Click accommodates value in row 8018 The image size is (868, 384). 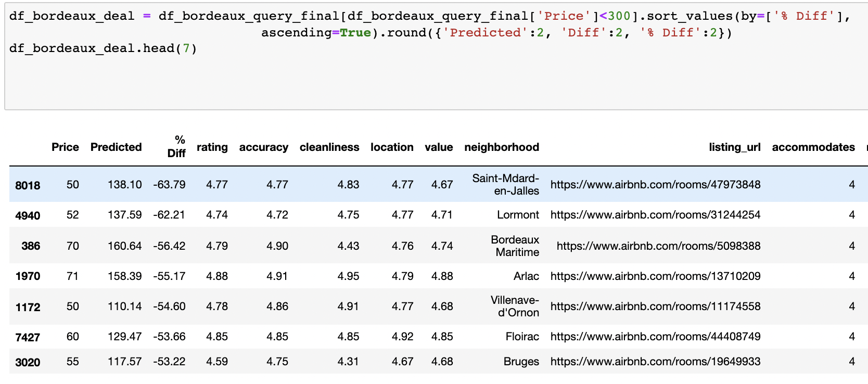tap(852, 185)
